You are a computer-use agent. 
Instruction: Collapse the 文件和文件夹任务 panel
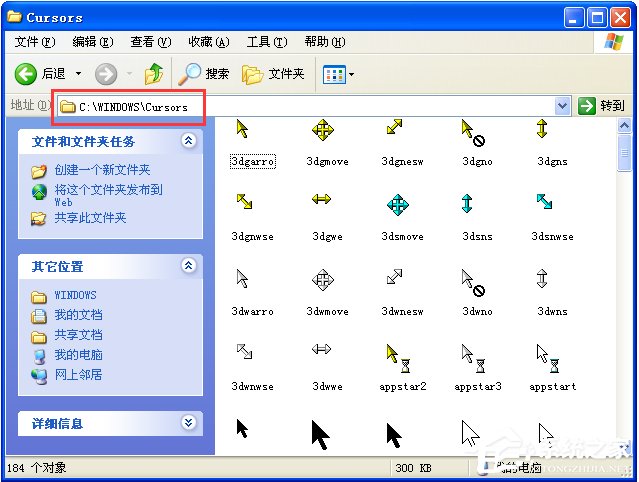point(188,141)
